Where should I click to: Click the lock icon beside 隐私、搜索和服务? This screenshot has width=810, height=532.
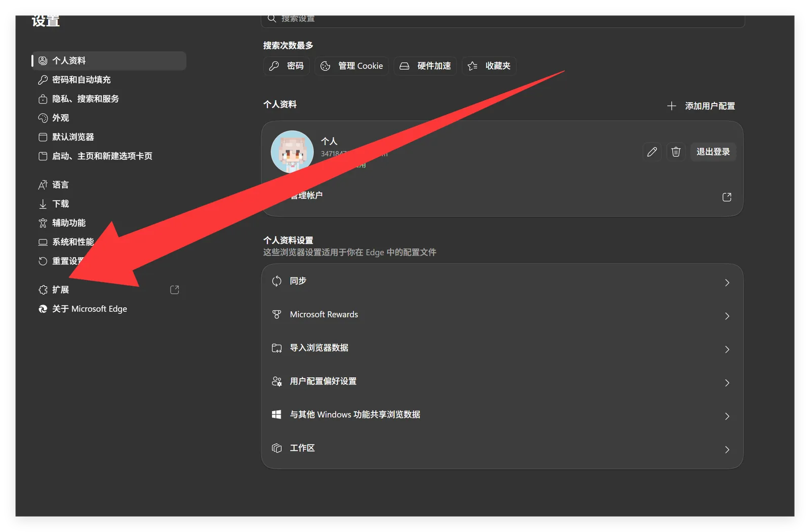point(43,99)
